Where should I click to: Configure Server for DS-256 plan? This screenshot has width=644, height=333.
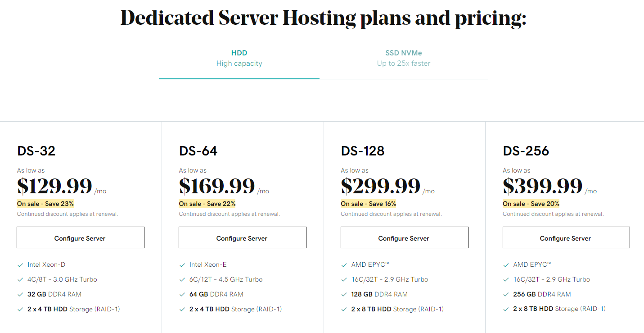[566, 237]
